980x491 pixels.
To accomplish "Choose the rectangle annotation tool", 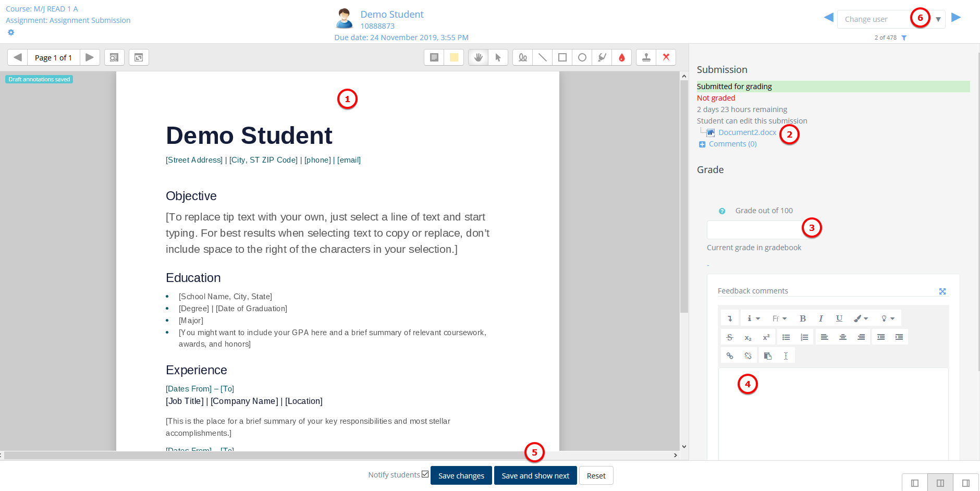I will pos(562,57).
